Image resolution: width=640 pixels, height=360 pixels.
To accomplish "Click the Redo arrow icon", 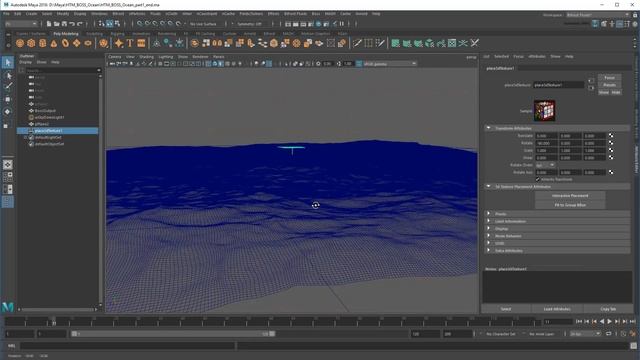I will point(80,24).
